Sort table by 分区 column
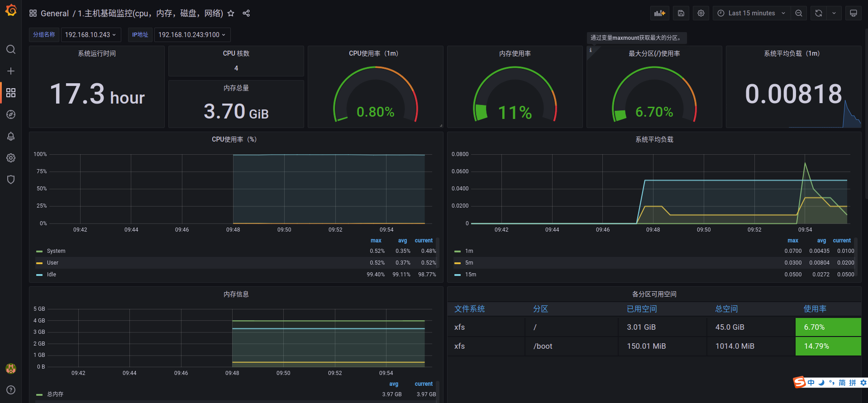868x403 pixels. coord(541,309)
